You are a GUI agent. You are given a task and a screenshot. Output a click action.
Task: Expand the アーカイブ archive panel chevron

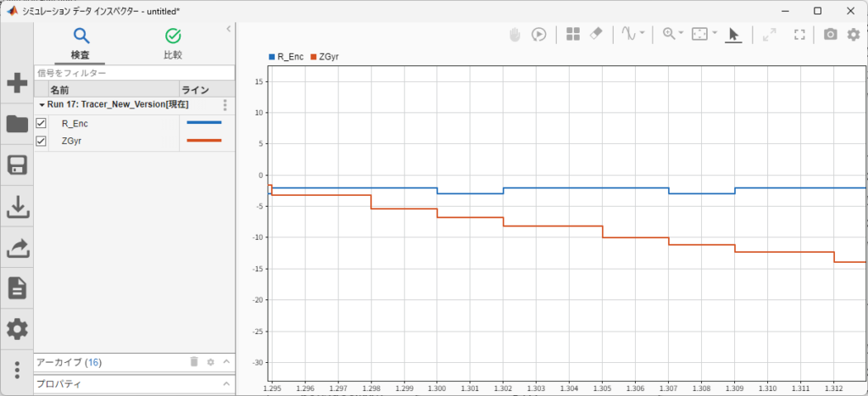225,362
